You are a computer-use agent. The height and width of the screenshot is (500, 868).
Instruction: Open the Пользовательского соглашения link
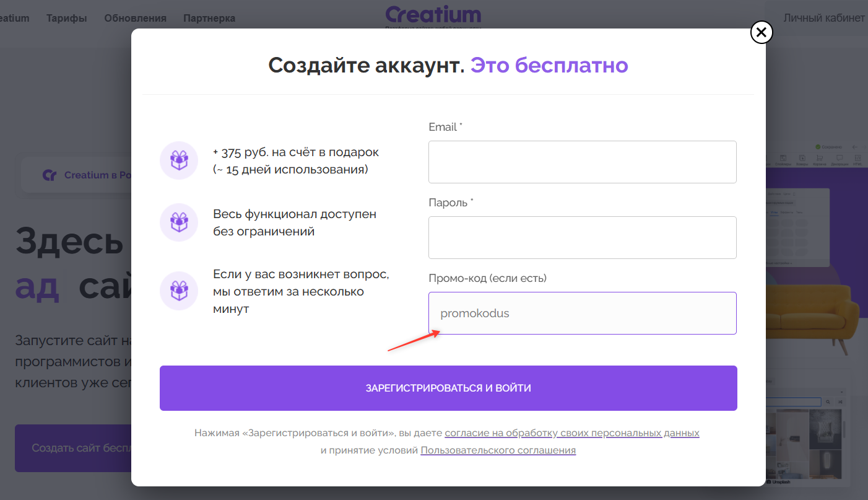click(x=498, y=450)
